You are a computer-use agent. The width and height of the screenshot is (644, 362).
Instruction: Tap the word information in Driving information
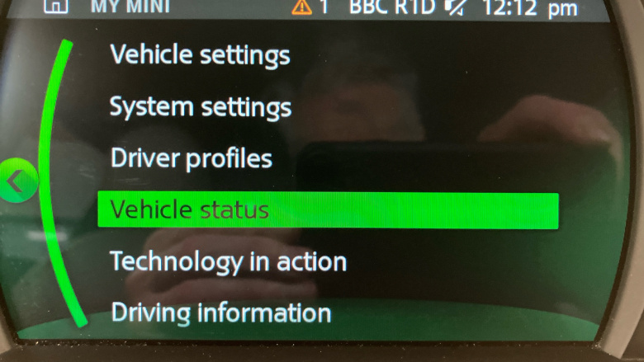(264, 313)
